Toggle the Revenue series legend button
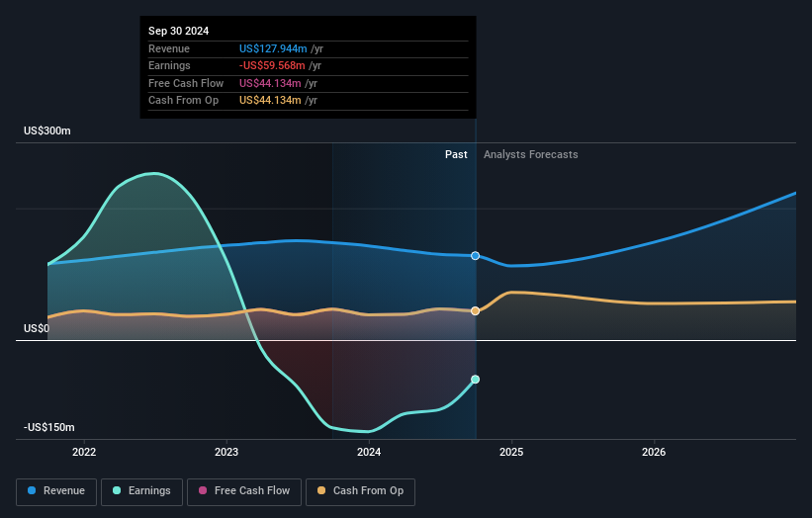This screenshot has height=518, width=812. coord(56,491)
